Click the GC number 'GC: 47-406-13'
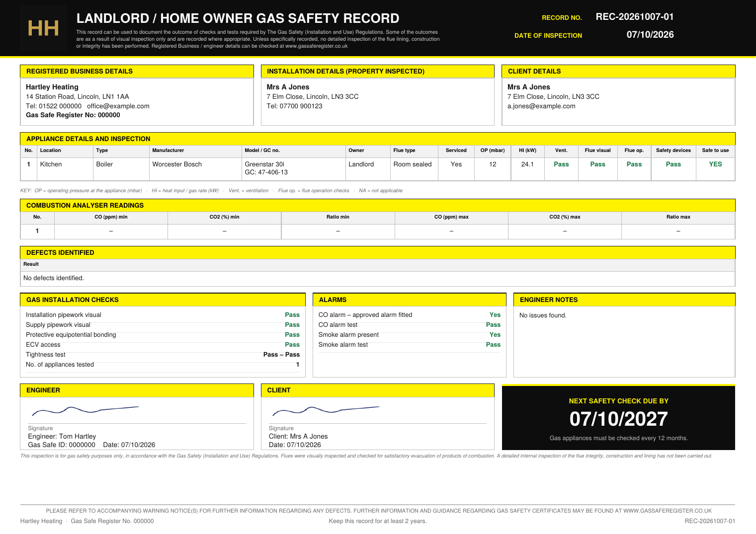 [266, 172]
